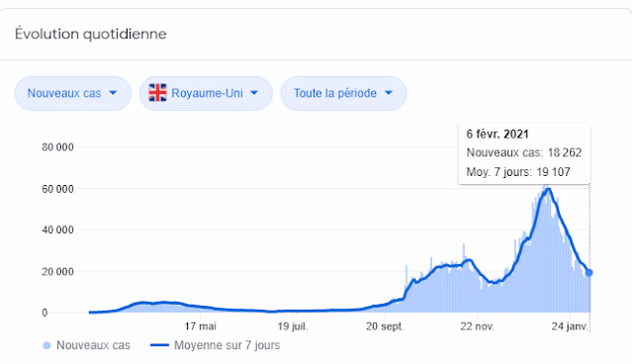632x364 pixels.
Task: Click the arrow beside Royaume-Uni
Action: click(x=254, y=93)
